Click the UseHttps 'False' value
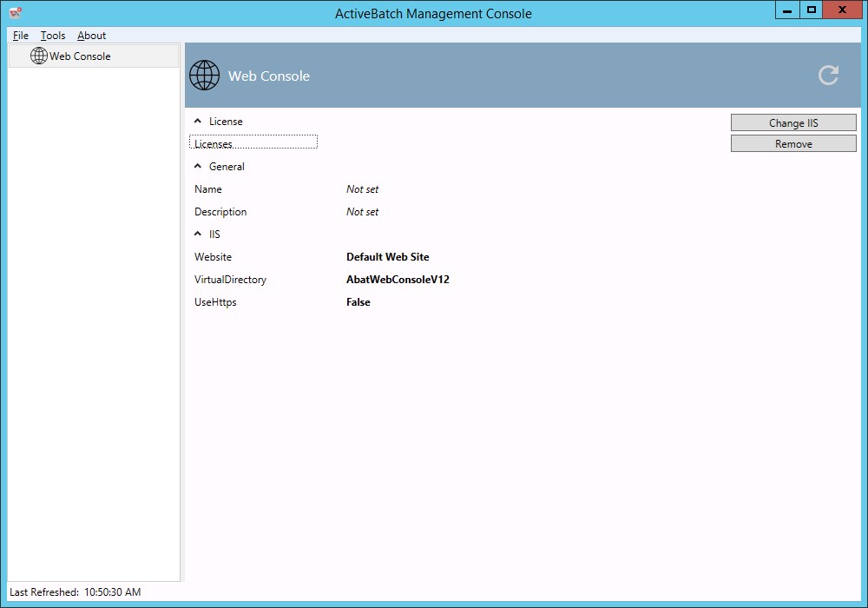Screen dimensions: 868x608 coord(358,302)
